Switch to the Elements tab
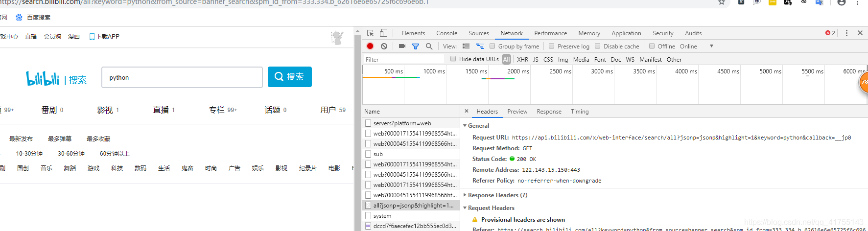Image resolution: width=868 pixels, height=231 pixels. coord(413,33)
